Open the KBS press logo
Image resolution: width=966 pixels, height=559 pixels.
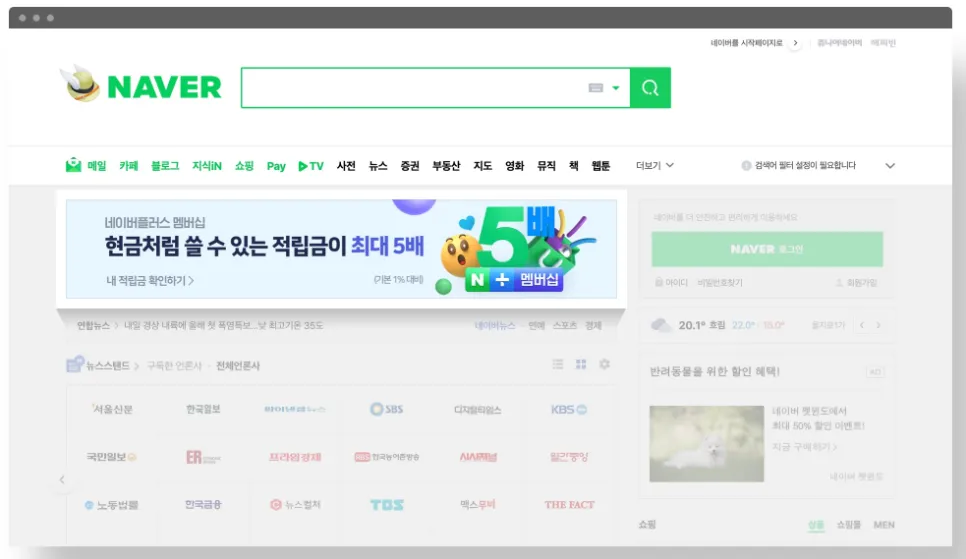pos(569,409)
